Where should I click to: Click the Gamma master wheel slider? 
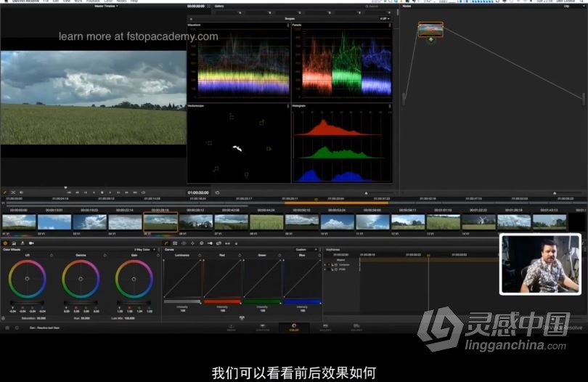pos(81,302)
